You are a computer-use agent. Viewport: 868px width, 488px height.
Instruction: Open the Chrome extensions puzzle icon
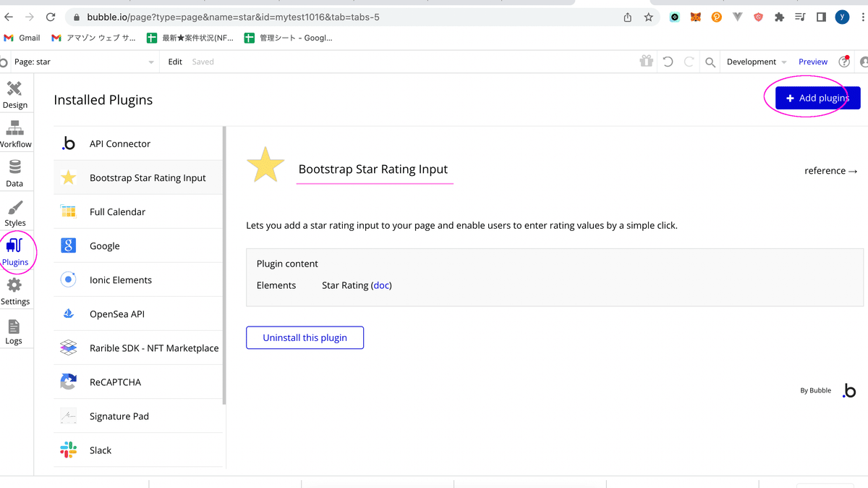pyautogui.click(x=779, y=17)
